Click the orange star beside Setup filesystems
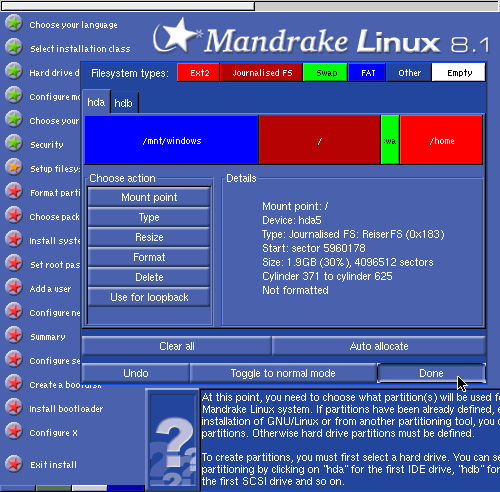 14,167
